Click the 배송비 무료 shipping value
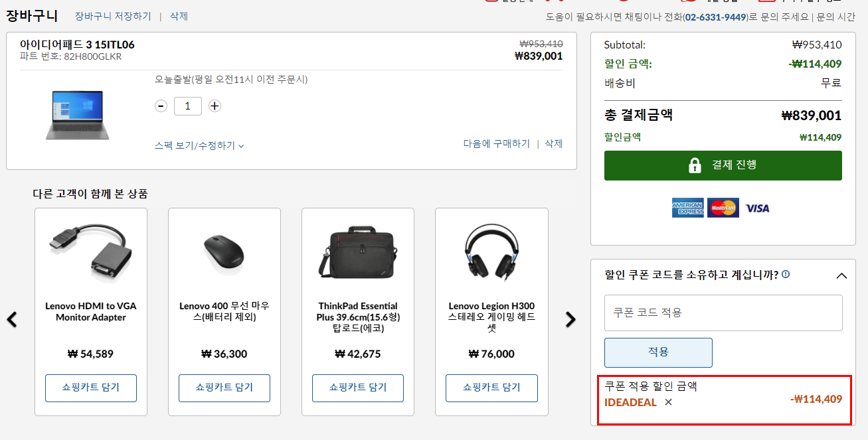Screen dimensions: 868x440 [x=831, y=83]
